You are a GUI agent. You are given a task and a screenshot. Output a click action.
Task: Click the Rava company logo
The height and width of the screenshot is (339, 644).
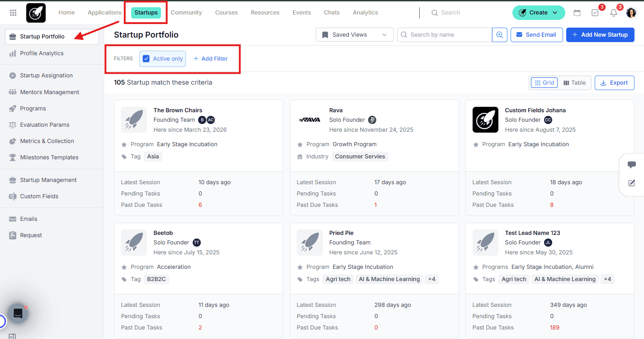(x=310, y=120)
